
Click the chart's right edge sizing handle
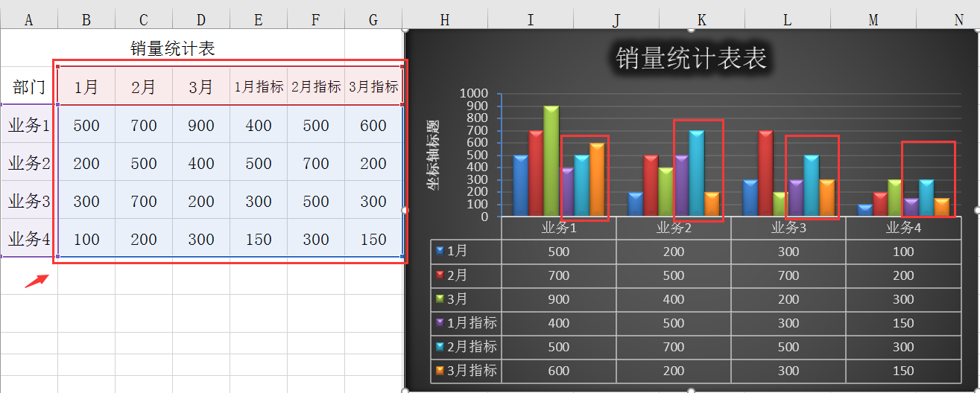click(x=977, y=210)
